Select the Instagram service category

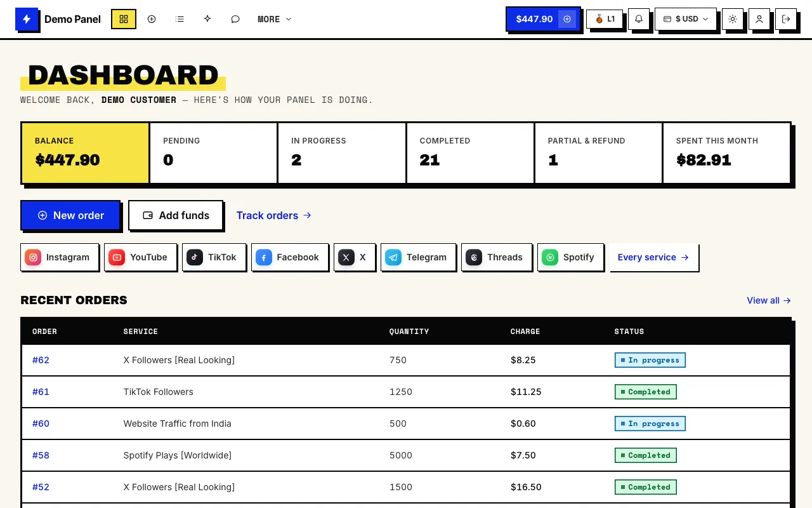60,257
